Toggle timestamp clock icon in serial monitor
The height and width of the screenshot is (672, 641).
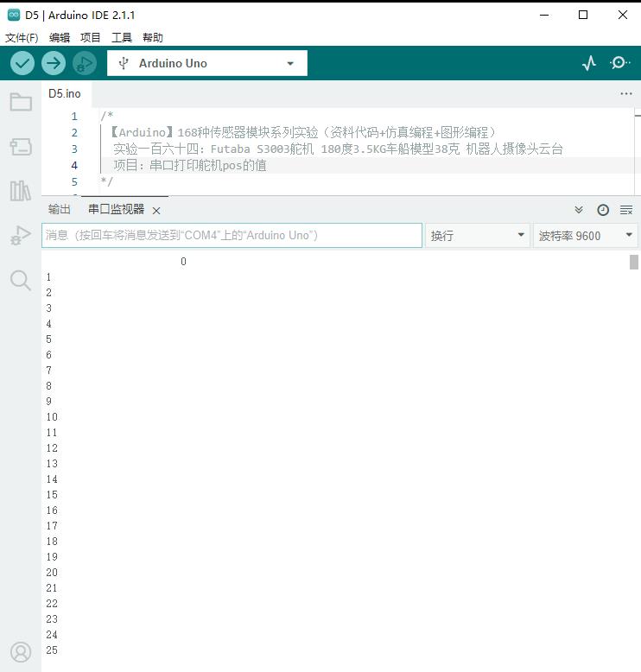pos(603,210)
